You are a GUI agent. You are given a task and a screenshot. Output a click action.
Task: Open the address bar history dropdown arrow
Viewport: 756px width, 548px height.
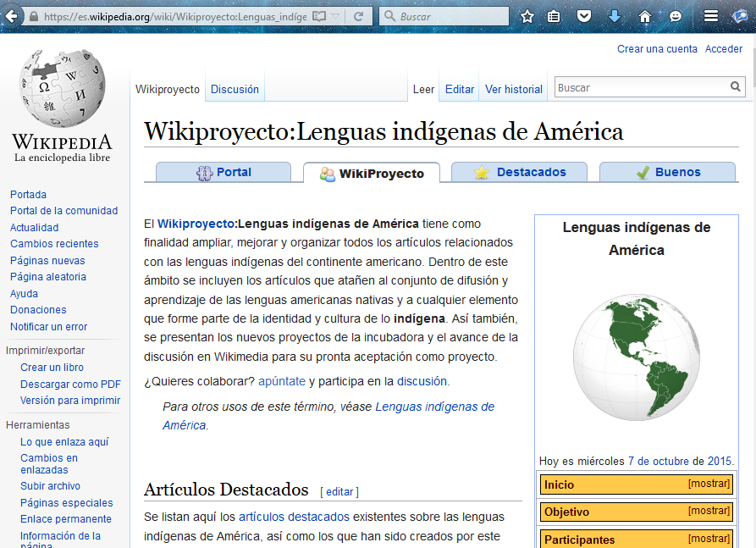tap(336, 16)
